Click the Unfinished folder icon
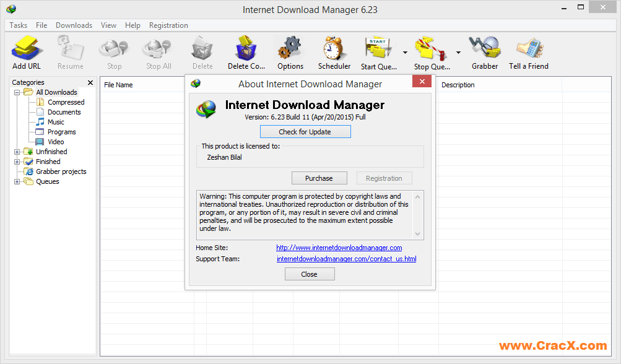621x364 pixels. [x=28, y=152]
